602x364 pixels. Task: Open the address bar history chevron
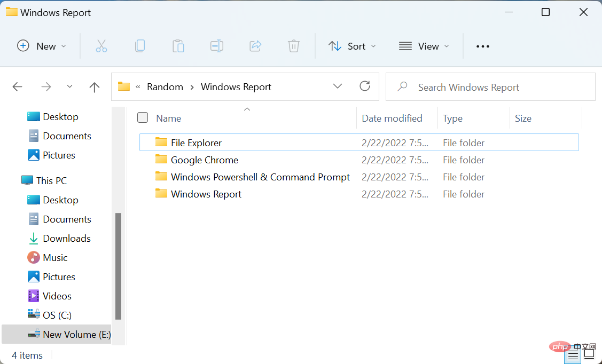tap(338, 86)
